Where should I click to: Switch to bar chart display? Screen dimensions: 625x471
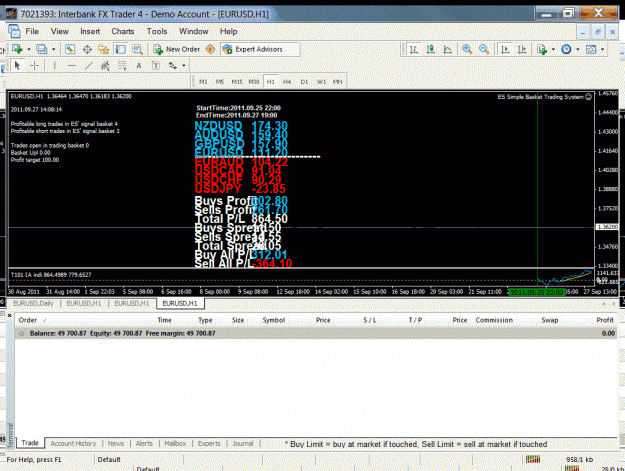click(x=414, y=49)
